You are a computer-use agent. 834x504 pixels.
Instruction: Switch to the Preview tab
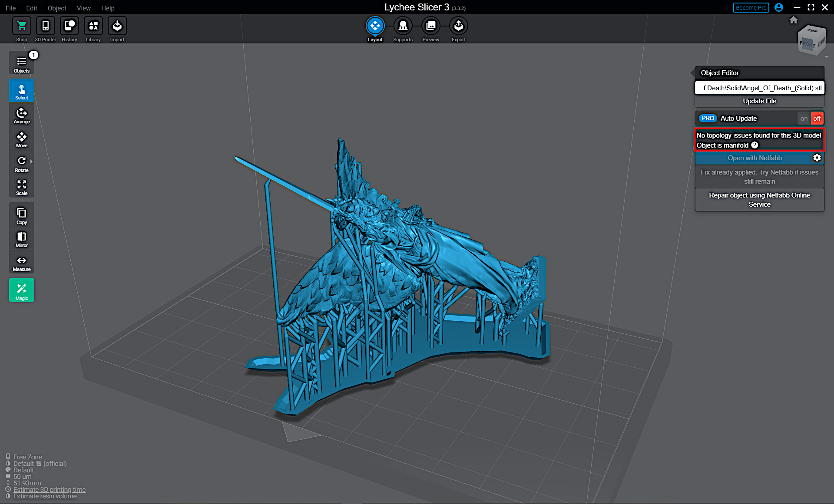point(430,29)
